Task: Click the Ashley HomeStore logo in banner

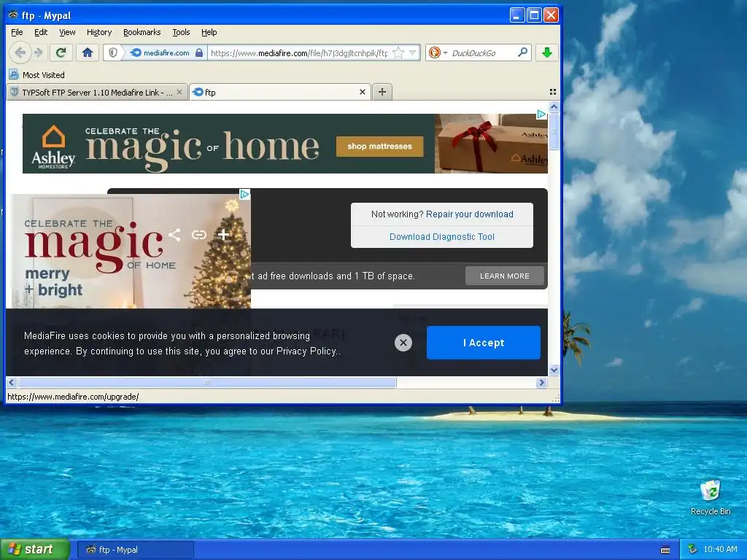Action: (x=53, y=146)
